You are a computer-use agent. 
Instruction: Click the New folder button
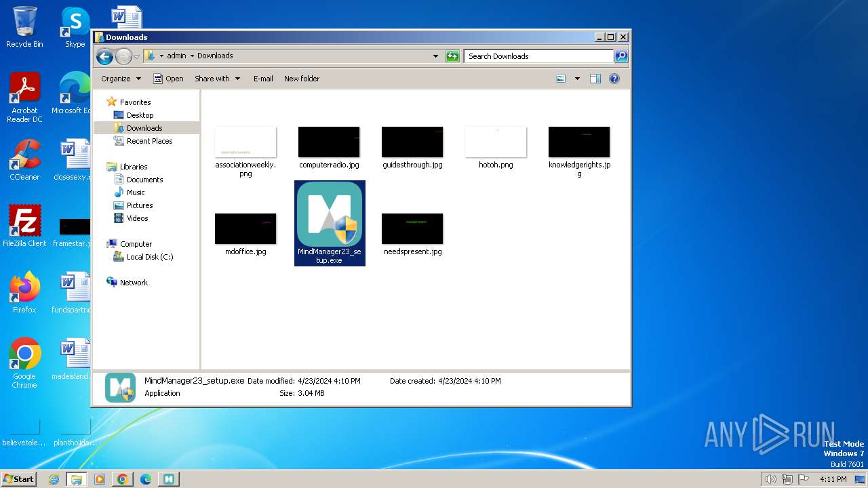302,79
